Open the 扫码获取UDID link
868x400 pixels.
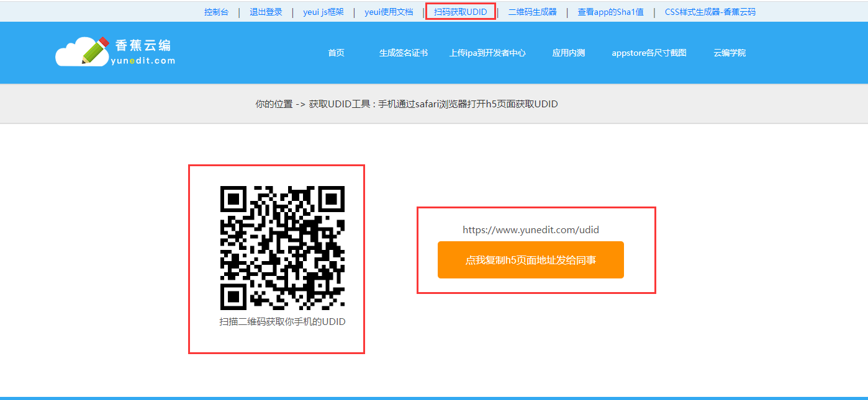pyautogui.click(x=460, y=12)
